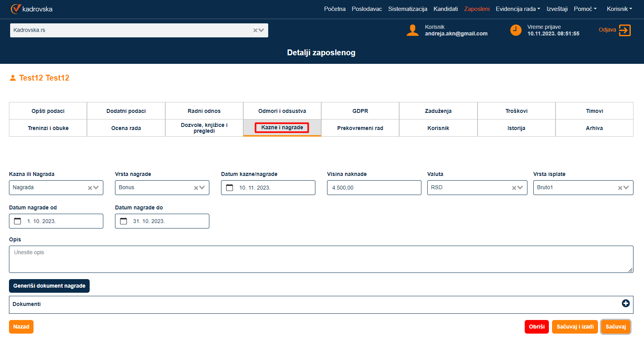
Task: Open the Evidencija rada menu
Action: click(517, 9)
